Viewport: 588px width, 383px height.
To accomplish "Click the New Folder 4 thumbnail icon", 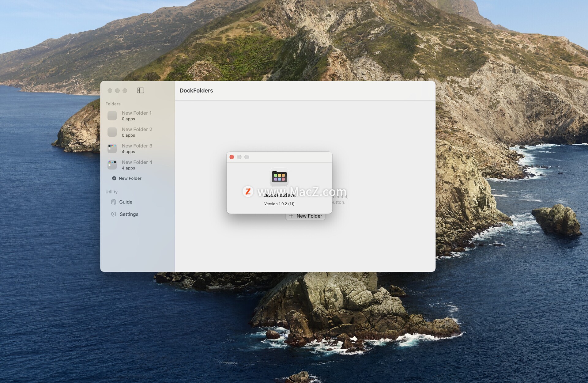I will point(112,165).
